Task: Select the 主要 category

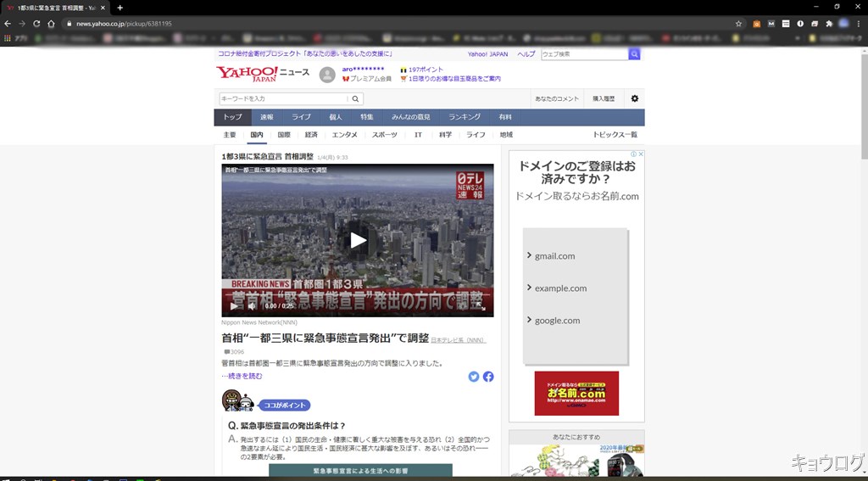Action: pos(230,135)
